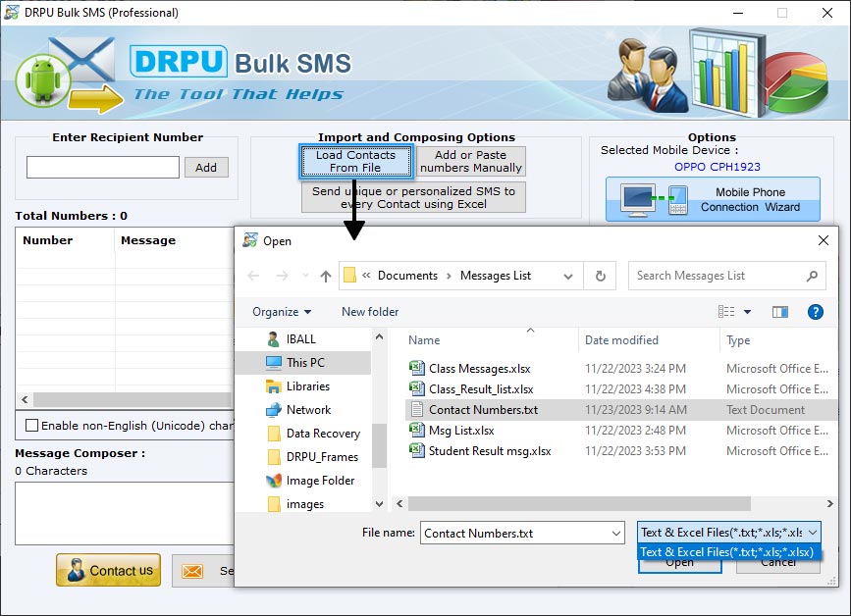Image resolution: width=851 pixels, height=616 pixels.
Task: Click Add or Paste numbers Manually button
Action: (x=470, y=162)
